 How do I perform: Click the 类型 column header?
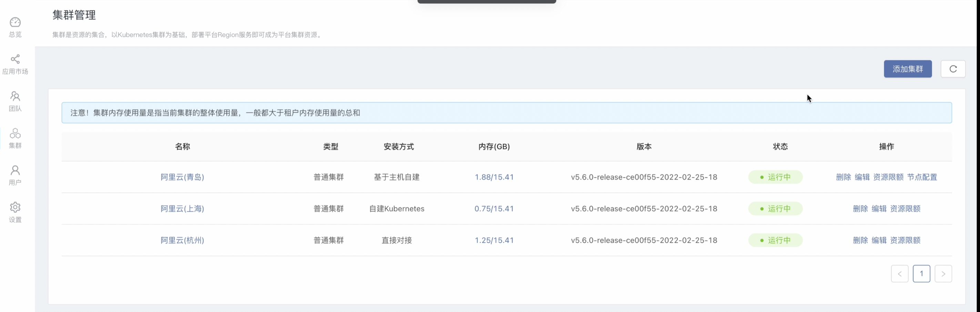click(x=330, y=147)
